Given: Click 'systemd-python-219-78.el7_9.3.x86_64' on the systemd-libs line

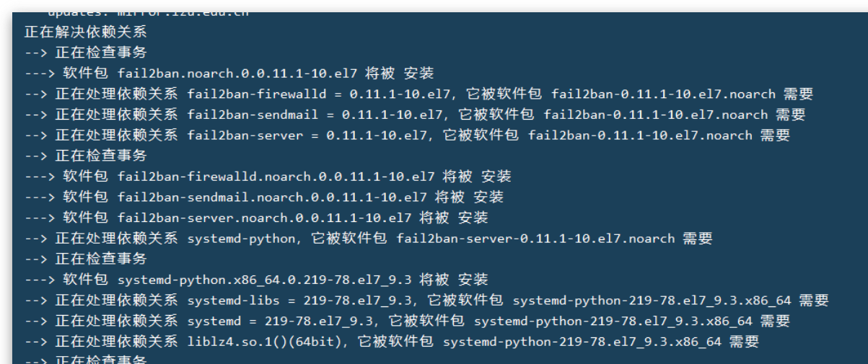Looking at the screenshot, I should click(652, 300).
